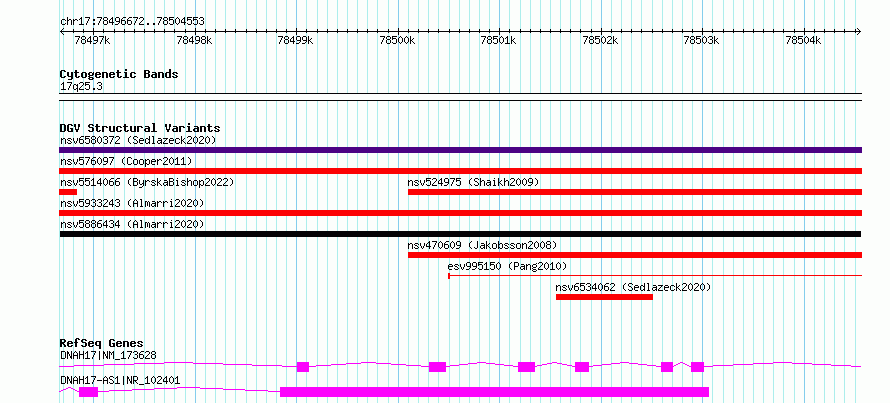
Task: Open the nsv576097 (Cooper2011) label
Action: pos(126,161)
